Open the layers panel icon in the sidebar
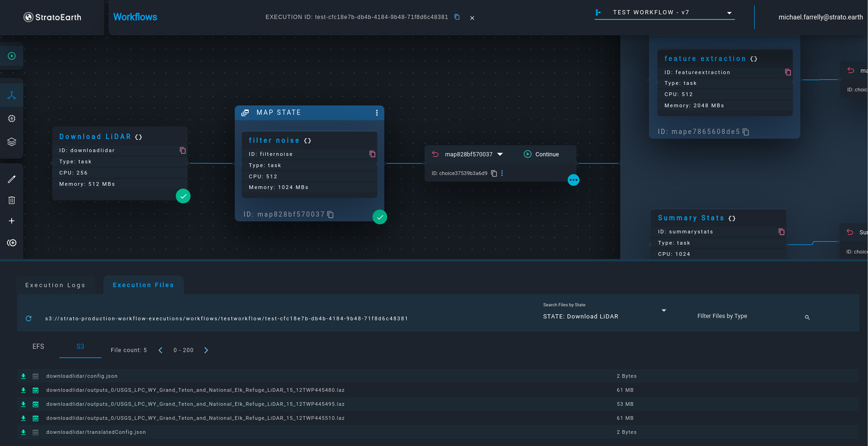868x446 pixels. 12,142
